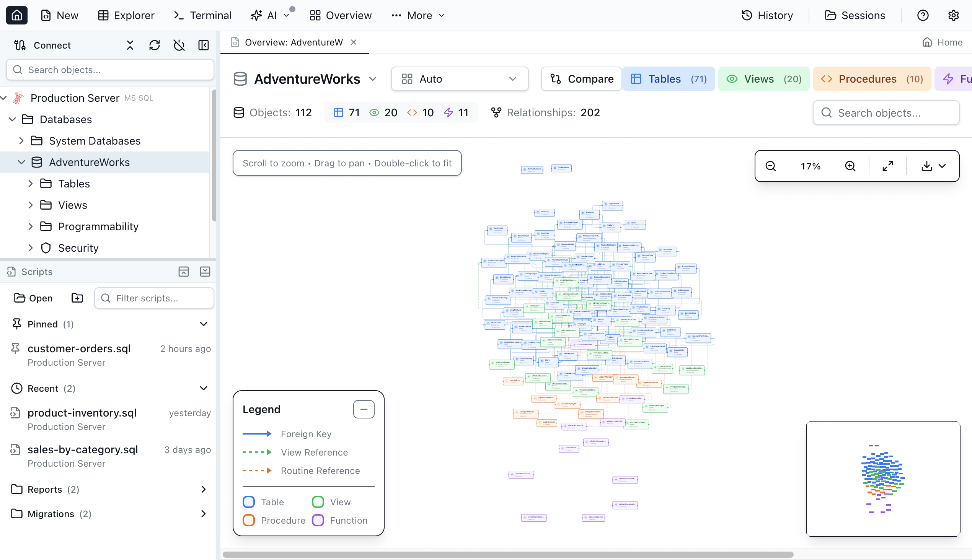Collapse the Pinned scripts section
This screenshot has width=972, height=560.
(x=203, y=324)
